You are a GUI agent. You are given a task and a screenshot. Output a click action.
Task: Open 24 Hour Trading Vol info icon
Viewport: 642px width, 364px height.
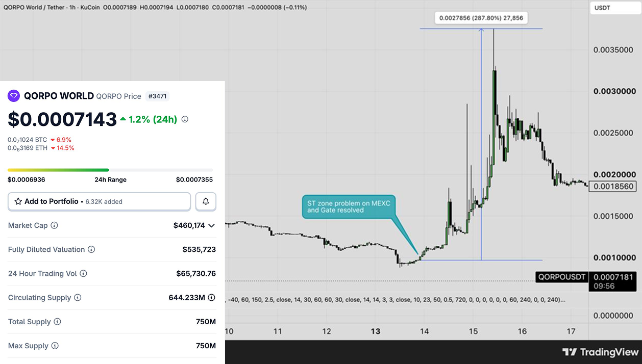pyautogui.click(x=83, y=273)
